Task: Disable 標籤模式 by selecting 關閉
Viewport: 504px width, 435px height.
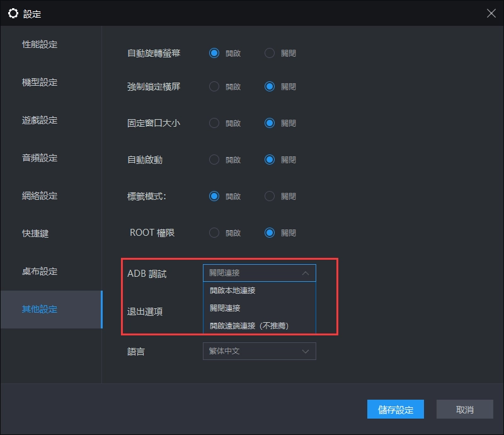Action: (269, 196)
